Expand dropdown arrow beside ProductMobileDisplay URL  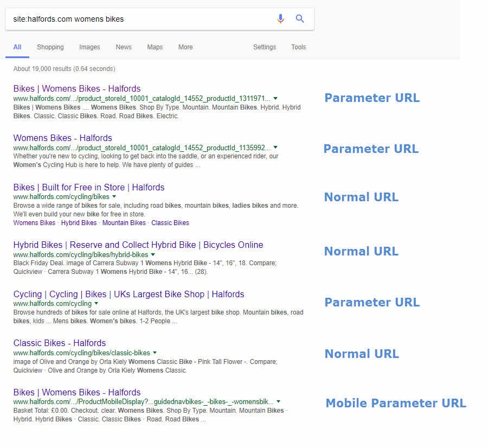tap(278, 401)
